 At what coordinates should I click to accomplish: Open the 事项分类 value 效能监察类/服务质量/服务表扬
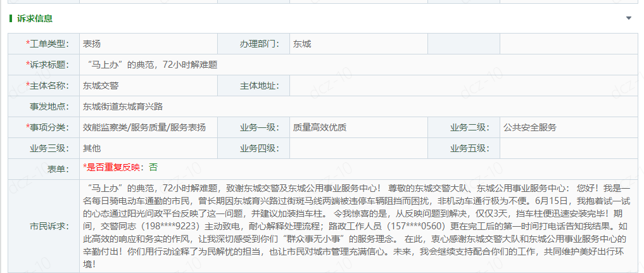click(x=144, y=128)
